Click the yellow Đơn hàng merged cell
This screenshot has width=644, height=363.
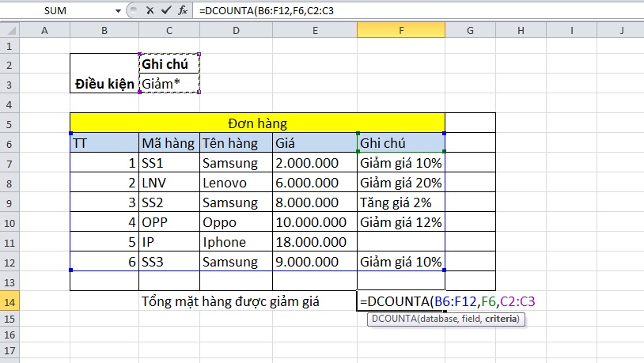click(x=257, y=123)
